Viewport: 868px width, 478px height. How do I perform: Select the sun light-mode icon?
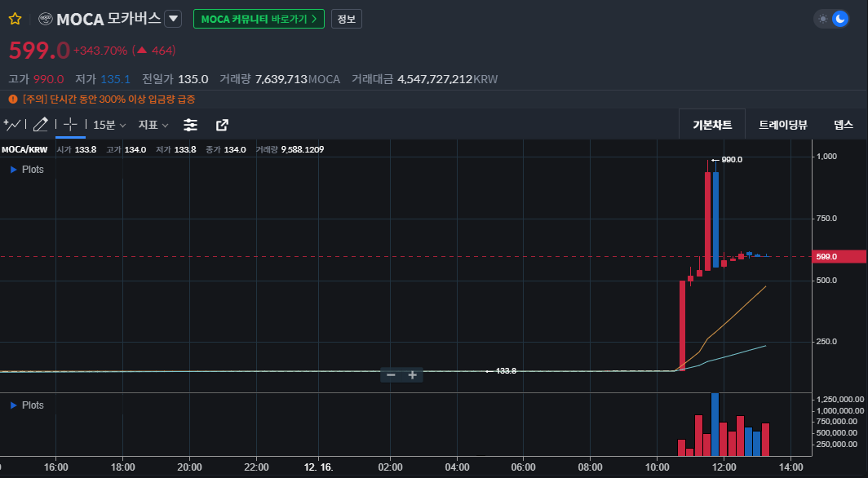pyautogui.click(x=823, y=19)
